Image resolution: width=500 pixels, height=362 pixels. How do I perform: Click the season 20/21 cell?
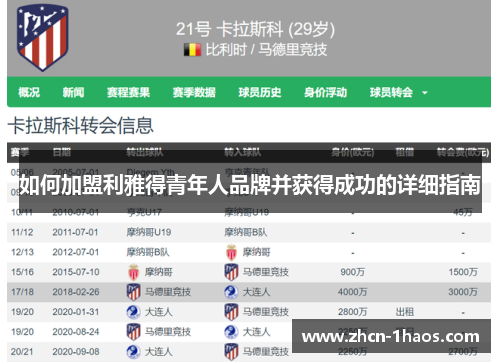(x=22, y=352)
